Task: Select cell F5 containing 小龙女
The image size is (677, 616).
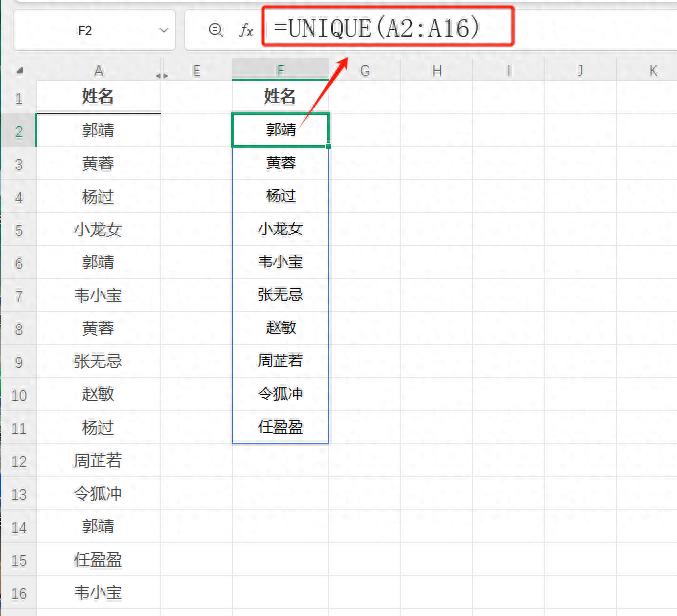Action: click(280, 229)
